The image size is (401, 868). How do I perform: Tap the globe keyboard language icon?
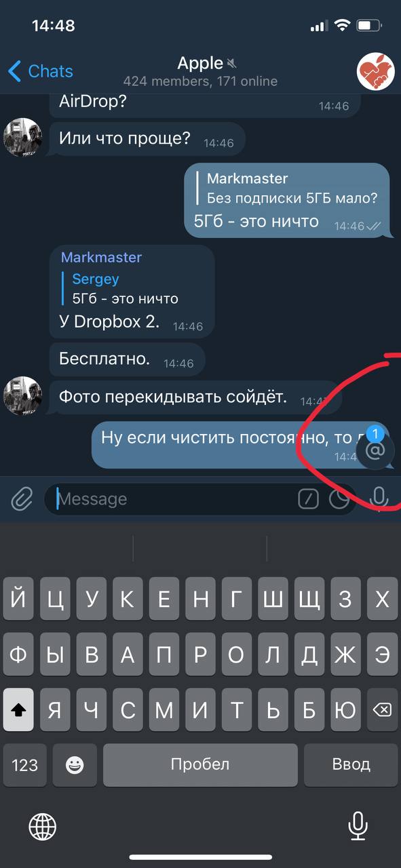click(42, 826)
